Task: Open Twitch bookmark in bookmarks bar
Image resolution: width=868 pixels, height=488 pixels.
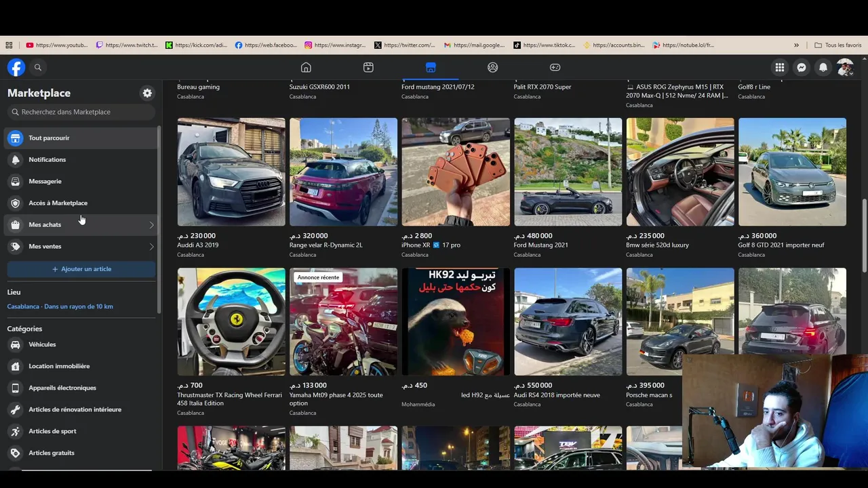Action: [x=127, y=45]
